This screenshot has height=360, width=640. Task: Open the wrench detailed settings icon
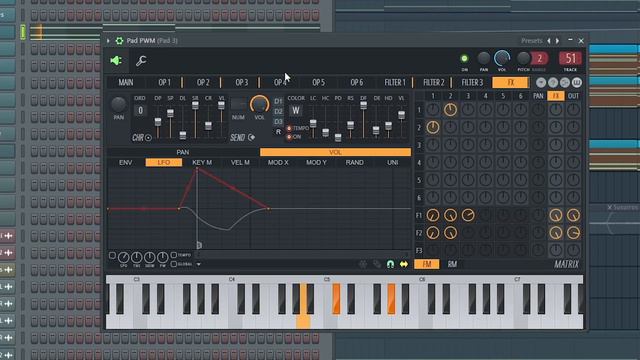click(x=141, y=61)
